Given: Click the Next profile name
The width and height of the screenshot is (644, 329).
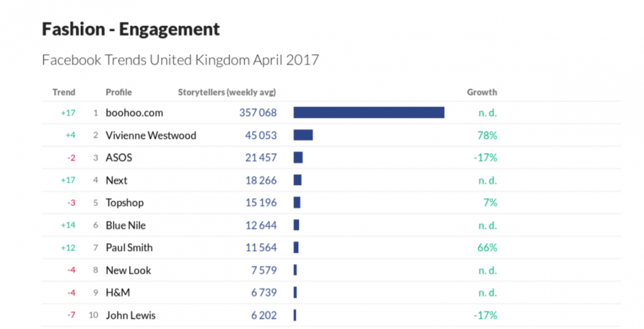Looking at the screenshot, I should tap(117, 180).
